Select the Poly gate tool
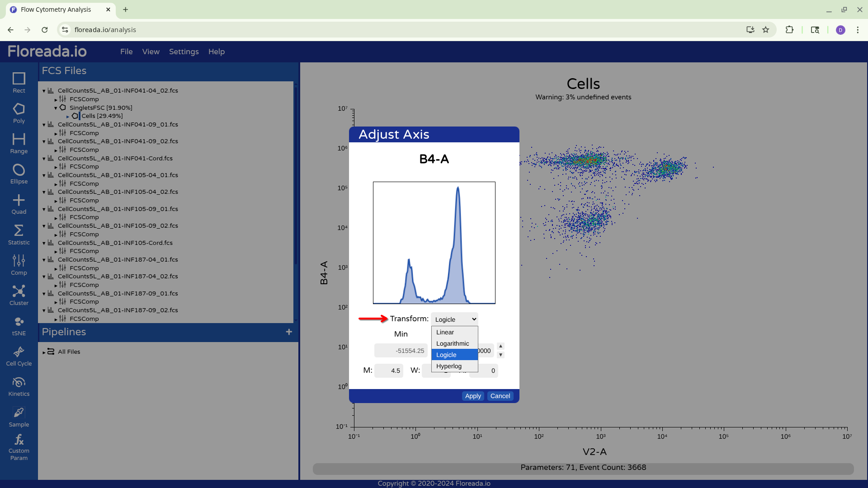 [x=19, y=113]
